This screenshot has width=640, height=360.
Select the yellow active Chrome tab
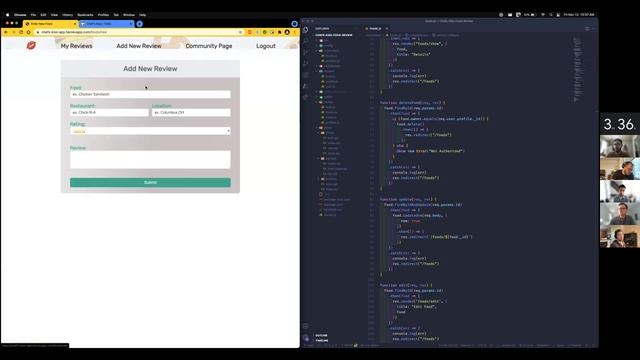pos(50,24)
